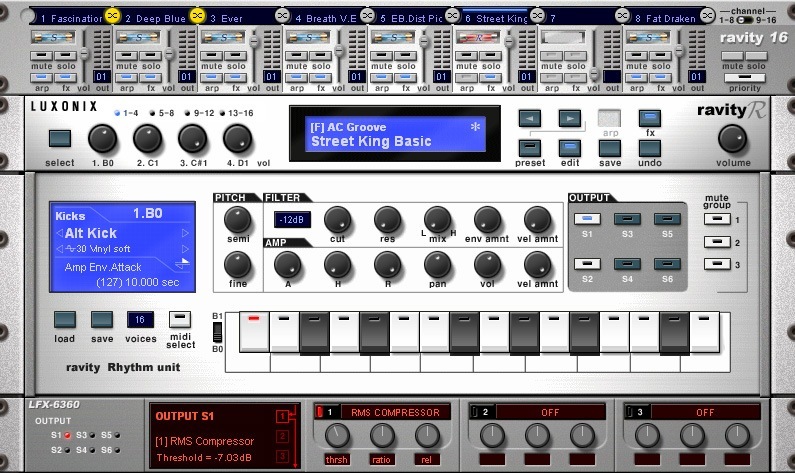The image size is (795, 473).
Task: Toggle the link icon on channel 4 Breath V.E
Action: point(368,16)
